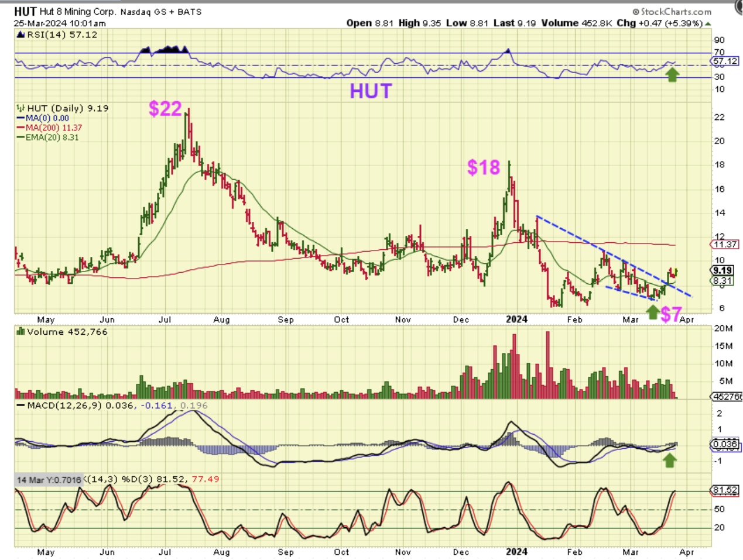Click the Apr label on the bottom time axis

point(687,552)
